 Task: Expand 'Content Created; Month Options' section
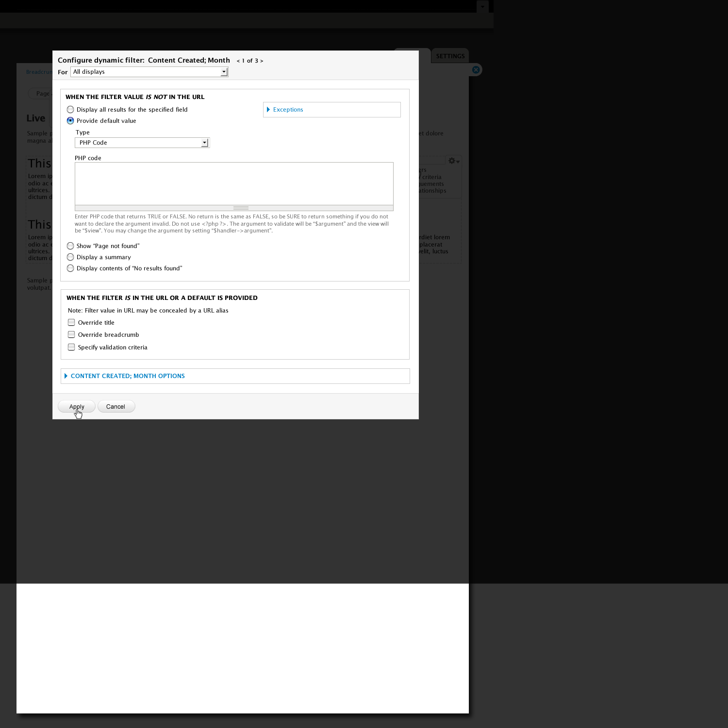pyautogui.click(x=128, y=376)
